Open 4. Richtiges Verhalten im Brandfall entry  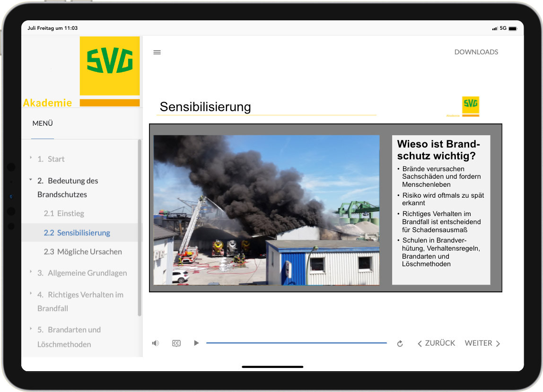click(x=80, y=301)
